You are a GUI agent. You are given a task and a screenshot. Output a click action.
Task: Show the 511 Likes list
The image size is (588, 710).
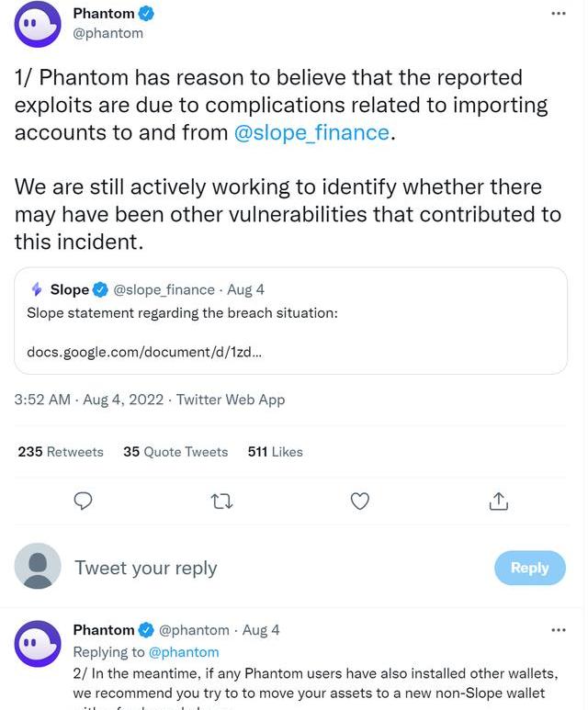[275, 452]
